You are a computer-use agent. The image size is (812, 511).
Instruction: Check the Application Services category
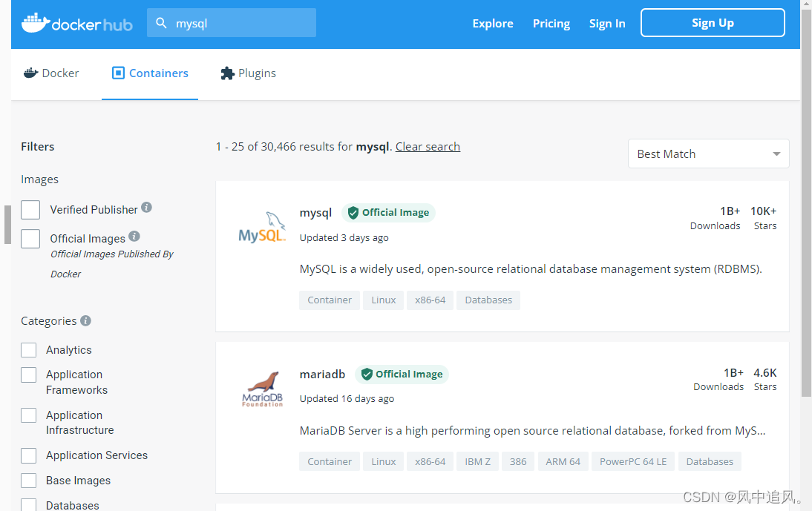tap(28, 455)
